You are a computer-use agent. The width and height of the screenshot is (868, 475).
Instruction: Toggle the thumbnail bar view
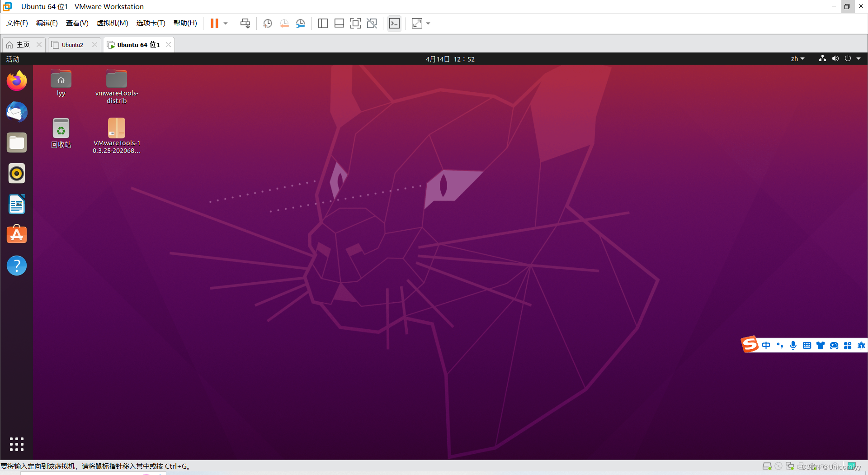tap(339, 23)
